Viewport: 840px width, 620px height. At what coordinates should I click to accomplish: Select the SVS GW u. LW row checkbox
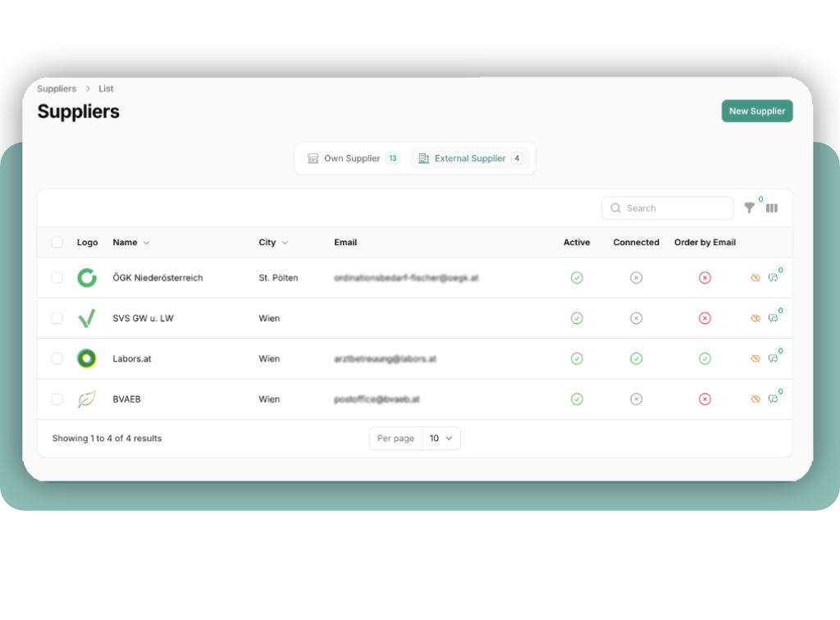57,318
